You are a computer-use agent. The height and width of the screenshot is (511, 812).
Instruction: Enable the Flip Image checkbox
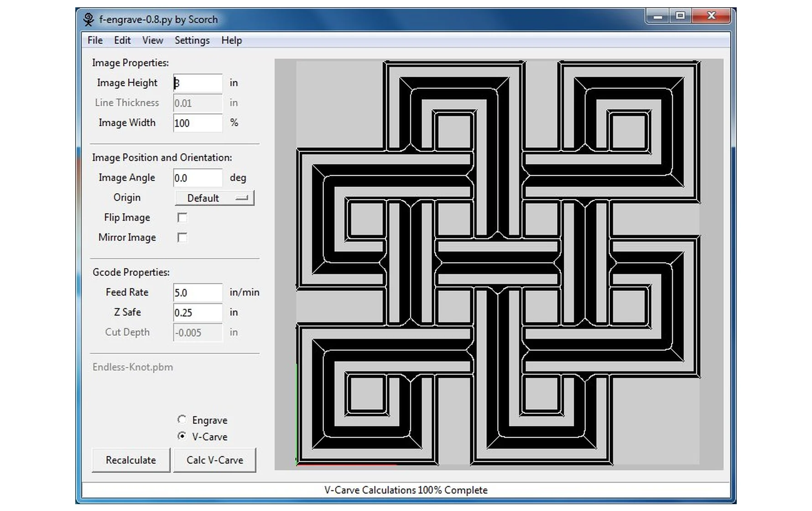(182, 218)
